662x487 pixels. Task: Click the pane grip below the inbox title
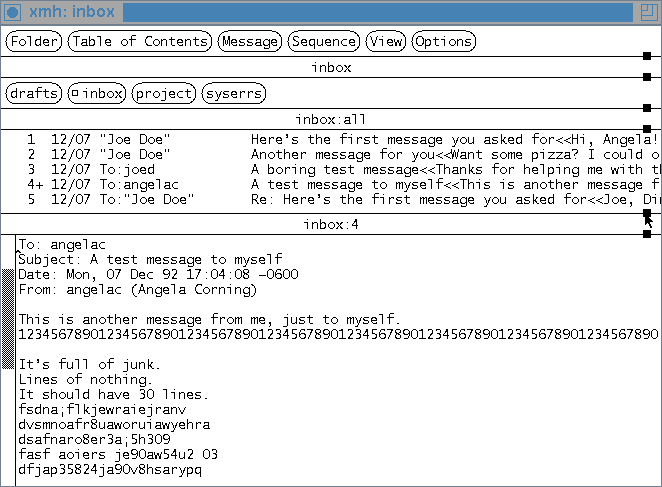point(647,77)
